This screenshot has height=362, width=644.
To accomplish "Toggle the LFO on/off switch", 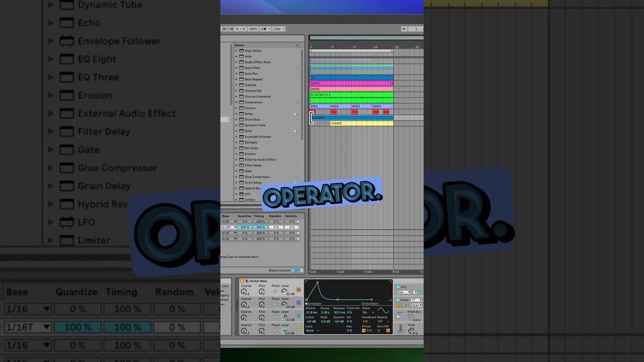I will point(398,287).
